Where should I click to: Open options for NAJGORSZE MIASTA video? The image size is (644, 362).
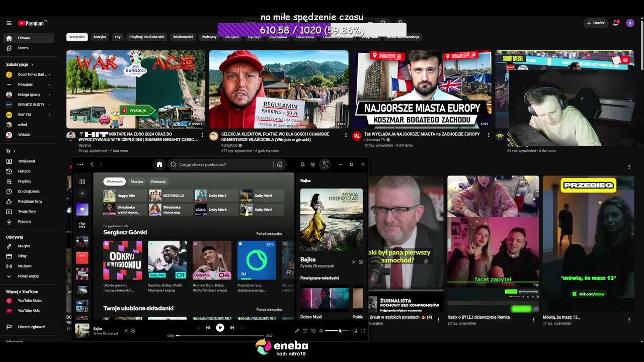489,135
